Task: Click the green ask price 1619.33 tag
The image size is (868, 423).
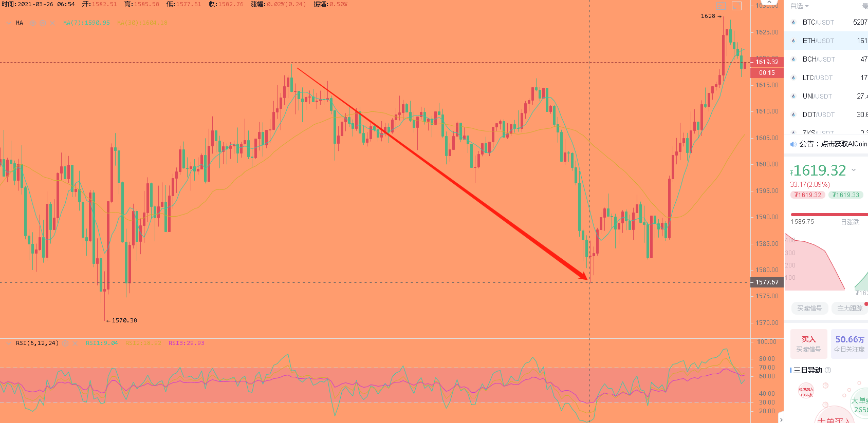Action: [x=845, y=195]
